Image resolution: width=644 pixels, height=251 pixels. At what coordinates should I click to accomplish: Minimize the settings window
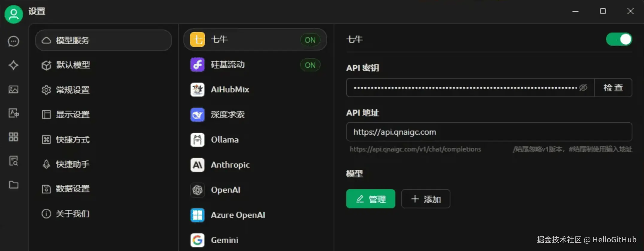[x=575, y=11]
